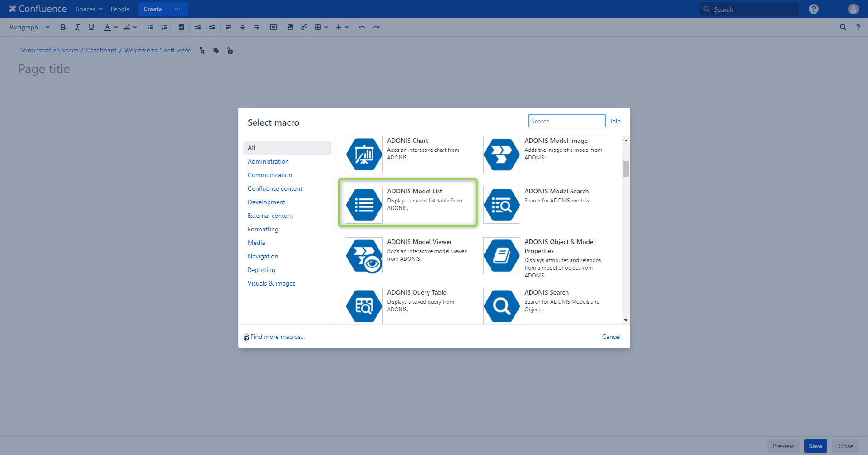
Task: Close the editor with Close button
Action: click(845, 446)
